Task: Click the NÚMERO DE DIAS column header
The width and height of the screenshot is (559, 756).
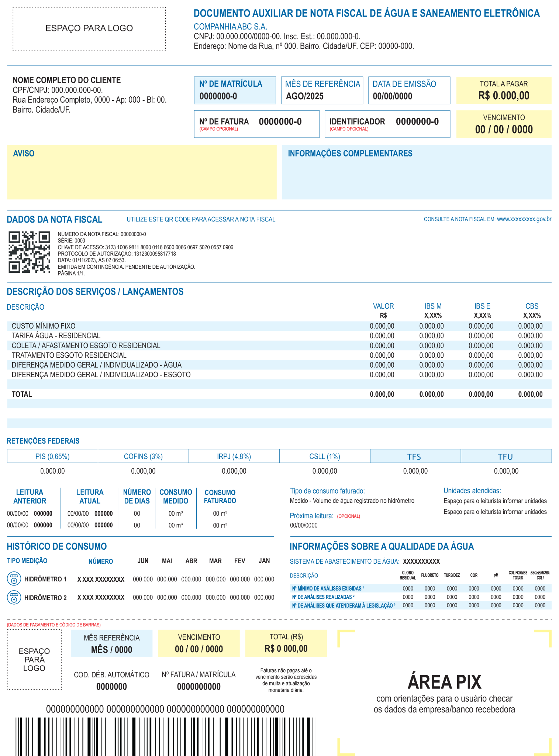Action: tap(137, 496)
